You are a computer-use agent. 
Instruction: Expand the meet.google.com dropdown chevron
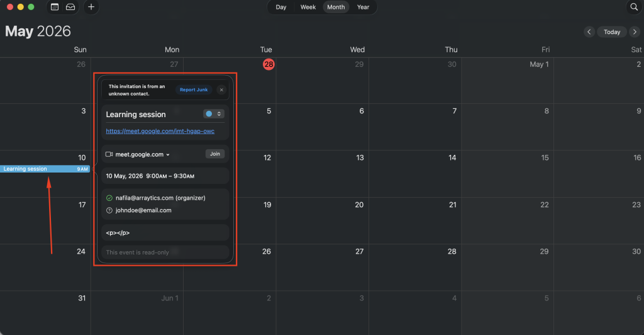[168, 154]
